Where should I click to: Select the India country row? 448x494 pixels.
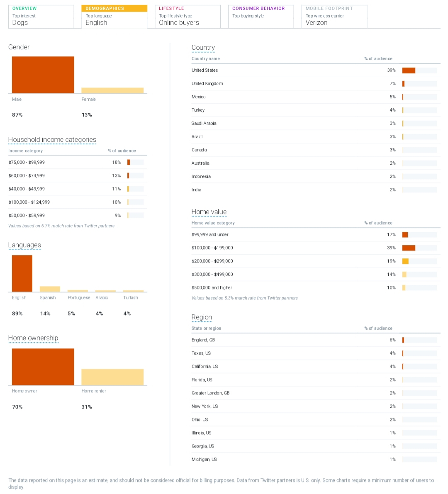pyautogui.click(x=316, y=190)
